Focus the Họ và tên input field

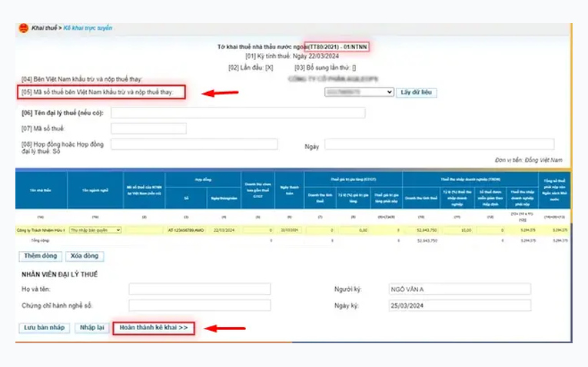pyautogui.click(x=200, y=289)
